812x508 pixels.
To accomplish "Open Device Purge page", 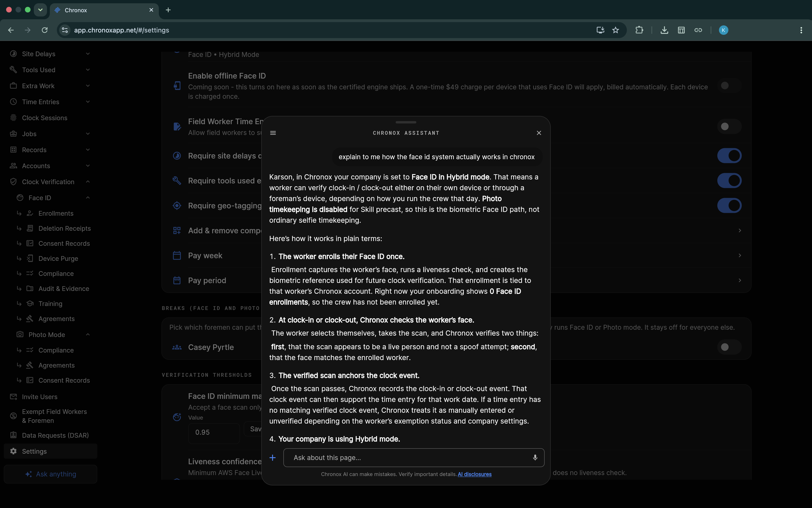I will click(58, 258).
